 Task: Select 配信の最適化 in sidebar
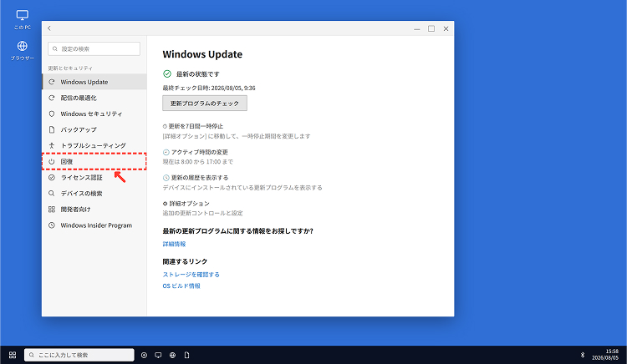point(94,98)
